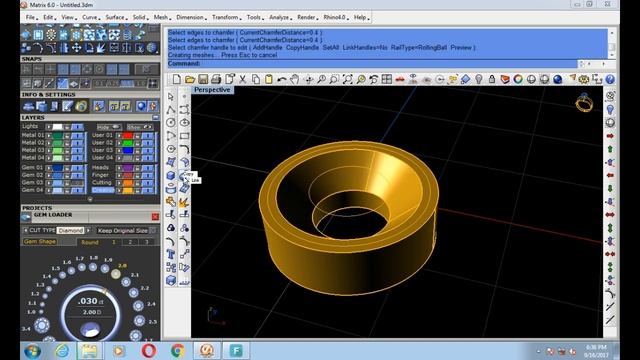The height and width of the screenshot is (360, 640).
Task: Click the New file icon in toolbar
Action: point(176,79)
